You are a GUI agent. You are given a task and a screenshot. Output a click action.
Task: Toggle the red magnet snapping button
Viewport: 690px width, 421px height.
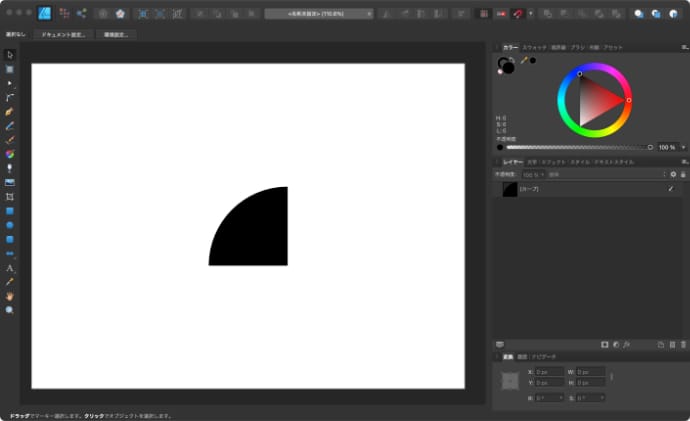[517, 14]
